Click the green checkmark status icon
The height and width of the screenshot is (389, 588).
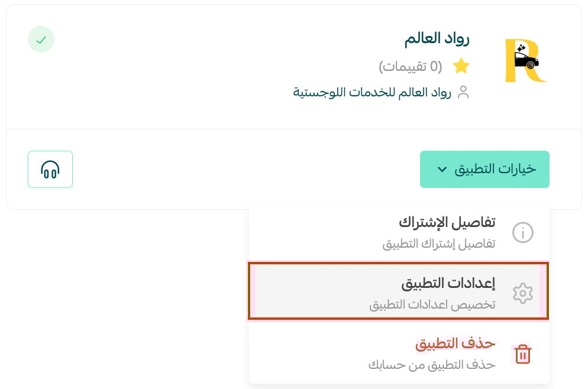[x=41, y=40]
